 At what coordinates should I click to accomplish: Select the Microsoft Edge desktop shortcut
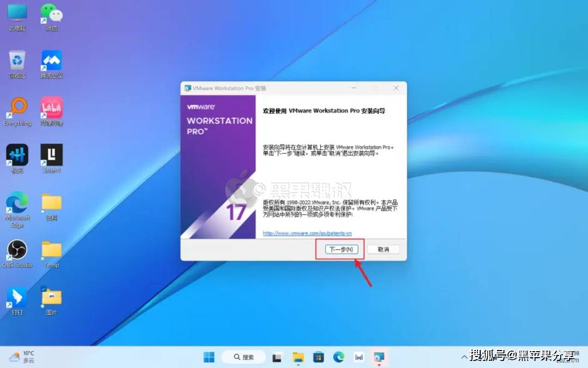pos(17,209)
